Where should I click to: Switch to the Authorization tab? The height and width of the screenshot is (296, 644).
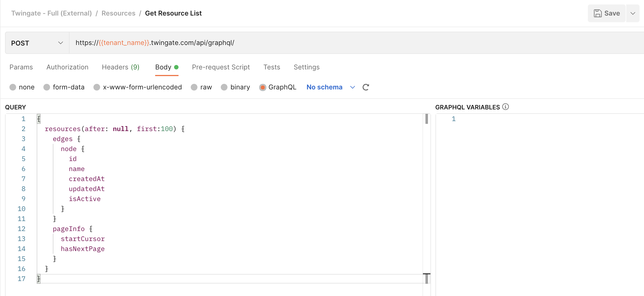click(x=67, y=67)
